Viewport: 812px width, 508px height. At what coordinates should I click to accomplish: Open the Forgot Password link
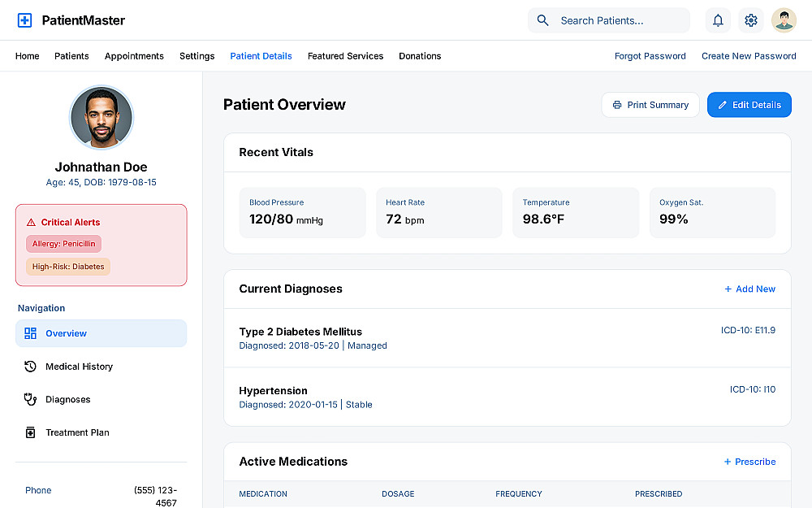tap(650, 56)
